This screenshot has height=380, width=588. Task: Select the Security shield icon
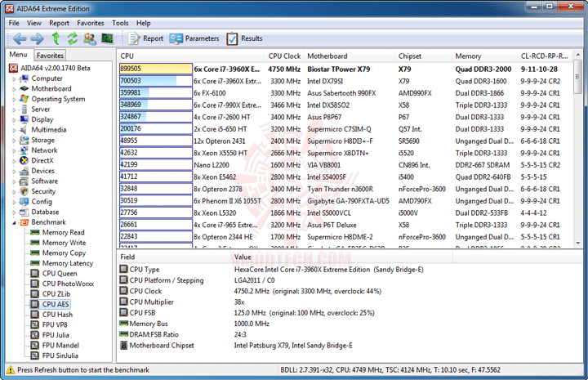pyautogui.click(x=24, y=191)
